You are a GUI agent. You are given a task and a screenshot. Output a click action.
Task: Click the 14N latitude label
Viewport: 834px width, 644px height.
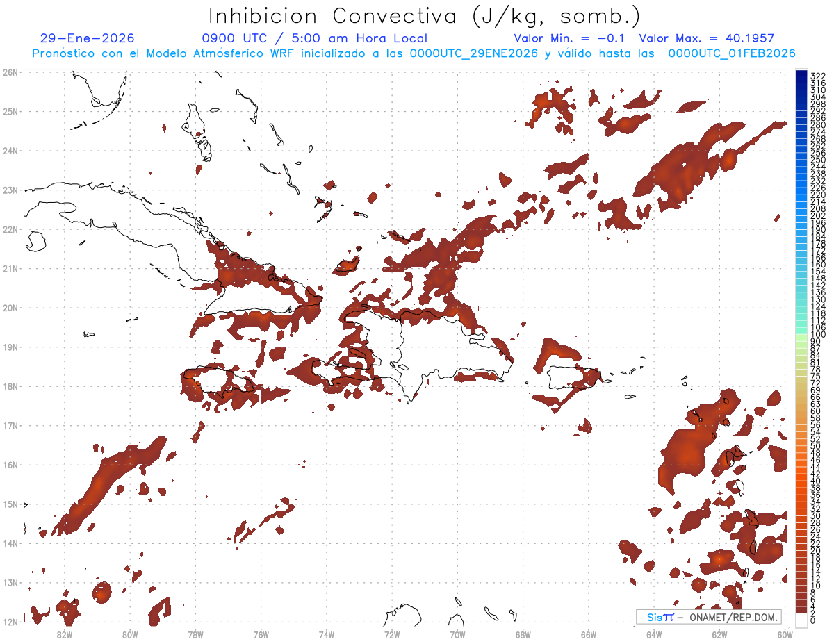point(10,543)
